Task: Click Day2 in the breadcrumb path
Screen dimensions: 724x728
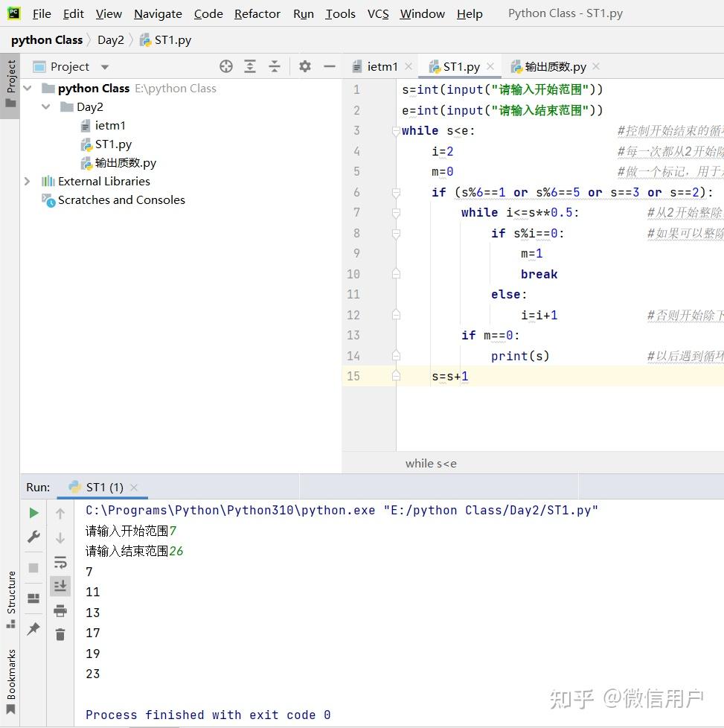Action: pos(111,40)
